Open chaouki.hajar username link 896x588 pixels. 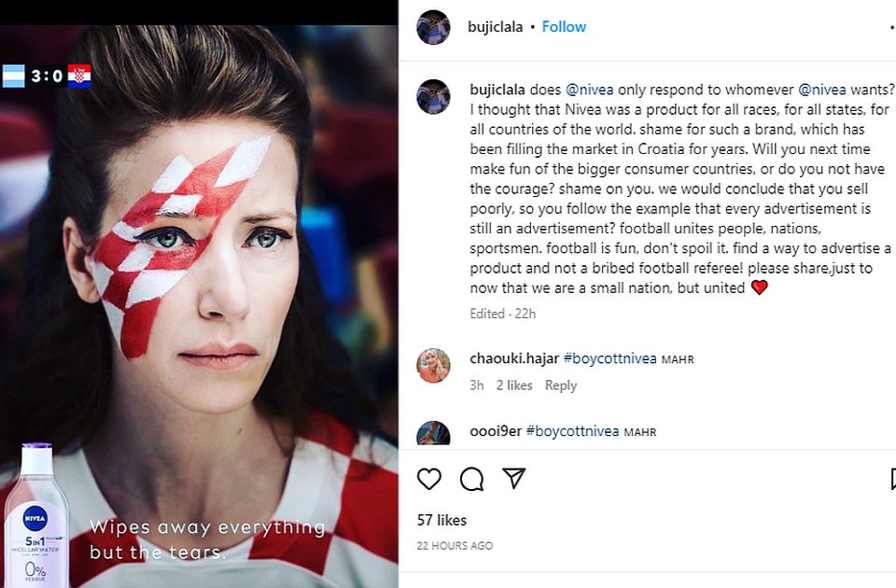[x=514, y=359]
